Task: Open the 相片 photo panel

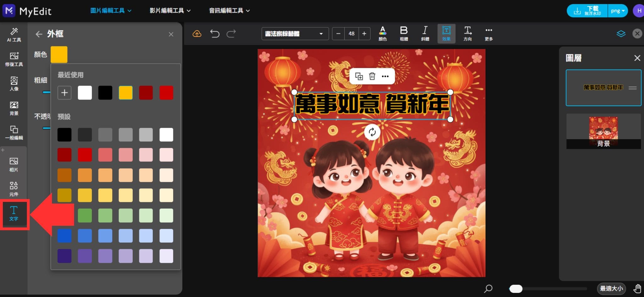Action: tap(14, 165)
